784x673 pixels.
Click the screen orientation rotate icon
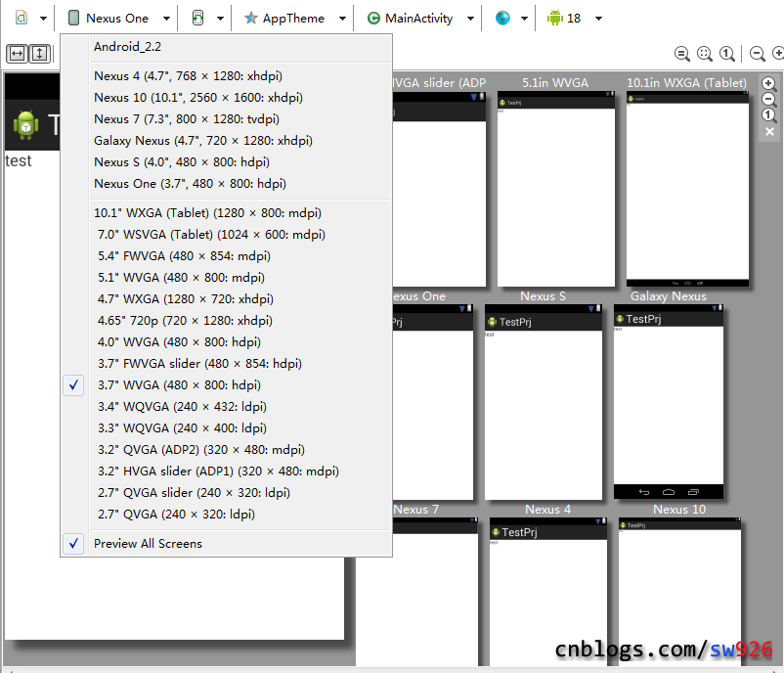click(198, 18)
